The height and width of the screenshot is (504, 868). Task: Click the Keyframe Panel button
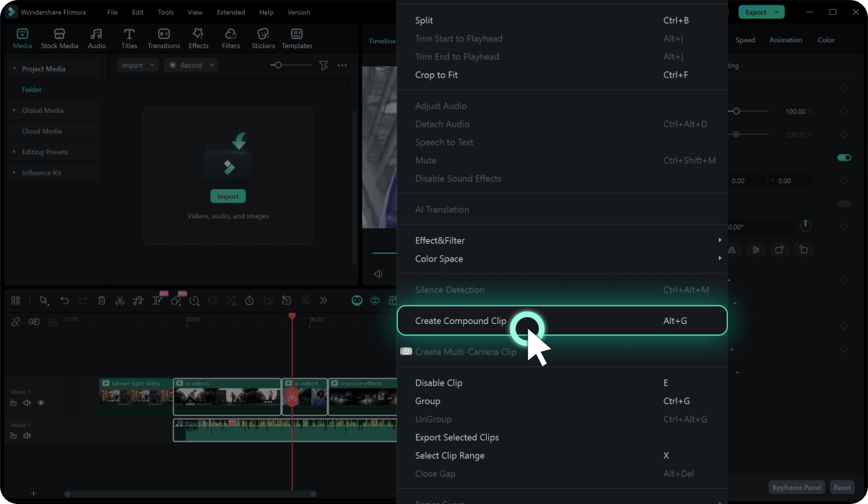(x=796, y=487)
